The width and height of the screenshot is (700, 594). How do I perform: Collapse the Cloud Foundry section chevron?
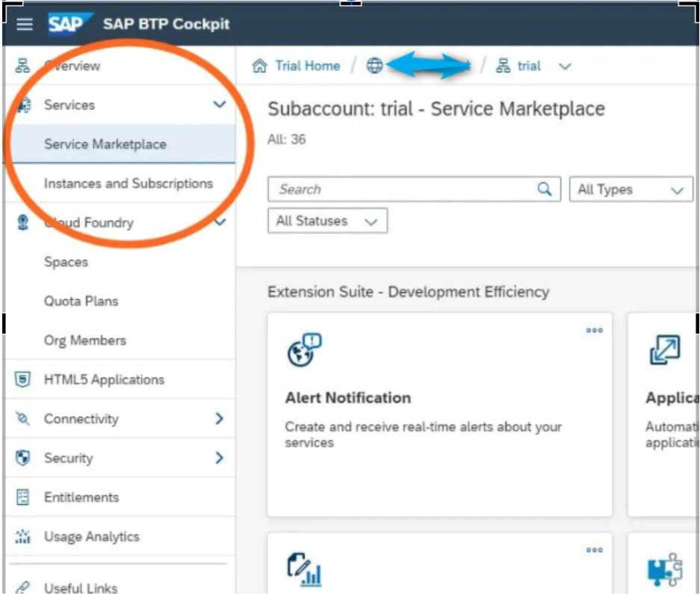click(220, 222)
